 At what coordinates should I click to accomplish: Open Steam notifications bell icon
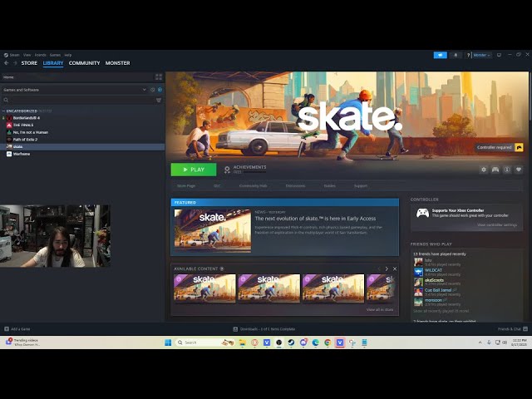click(x=456, y=55)
